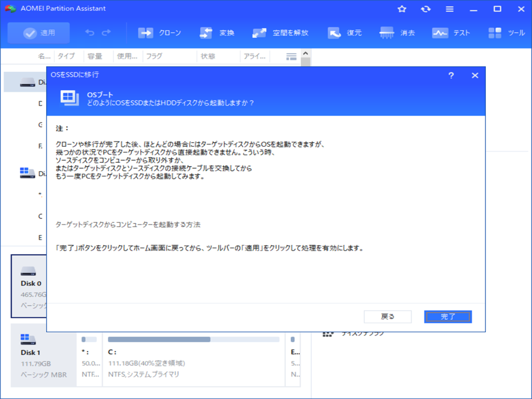This screenshot has height=399, width=532.
Task: Click the 状態 column header
Action: pos(207,56)
